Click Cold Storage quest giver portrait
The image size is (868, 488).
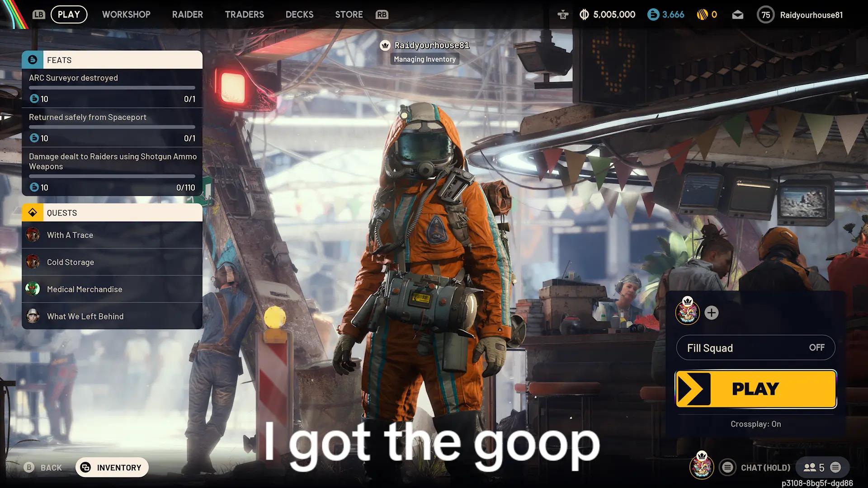[33, 262]
